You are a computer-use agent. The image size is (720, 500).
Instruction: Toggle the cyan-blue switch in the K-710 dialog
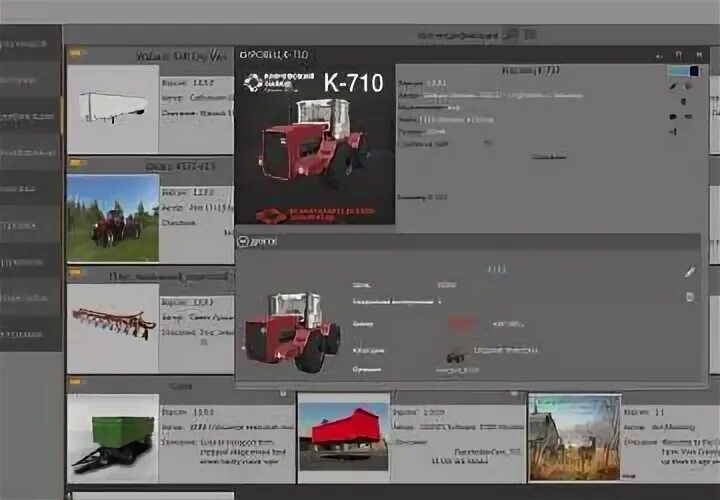point(685,71)
